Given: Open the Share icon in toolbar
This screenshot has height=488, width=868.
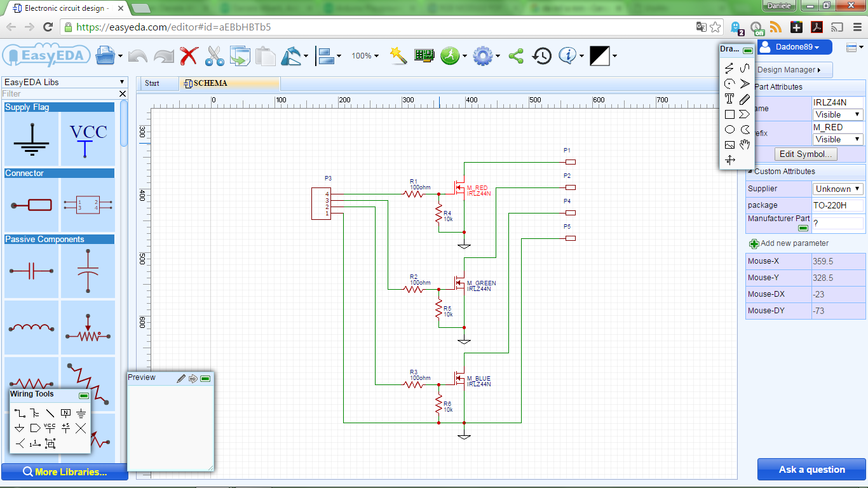Looking at the screenshot, I should (x=516, y=56).
